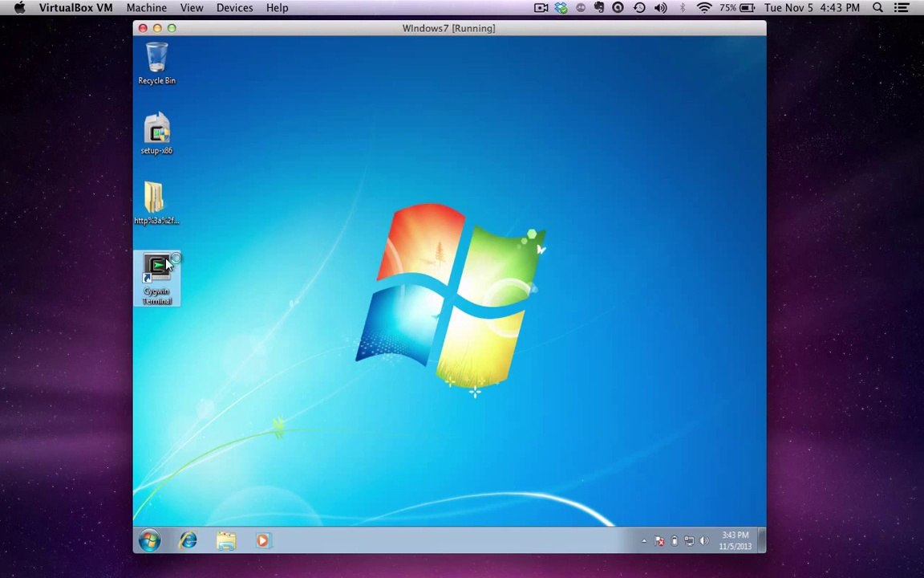Open Action Center flag tray icon
924x578 pixels.
659,541
